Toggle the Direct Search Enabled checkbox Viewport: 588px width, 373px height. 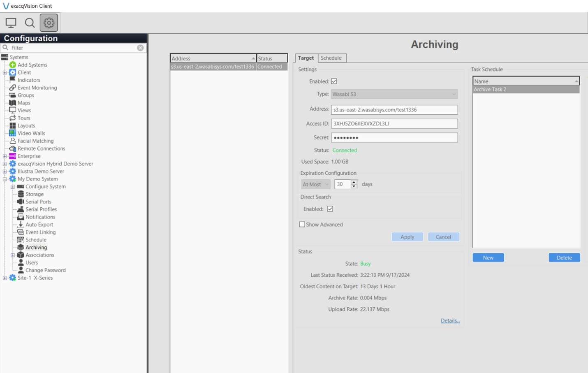pos(330,209)
